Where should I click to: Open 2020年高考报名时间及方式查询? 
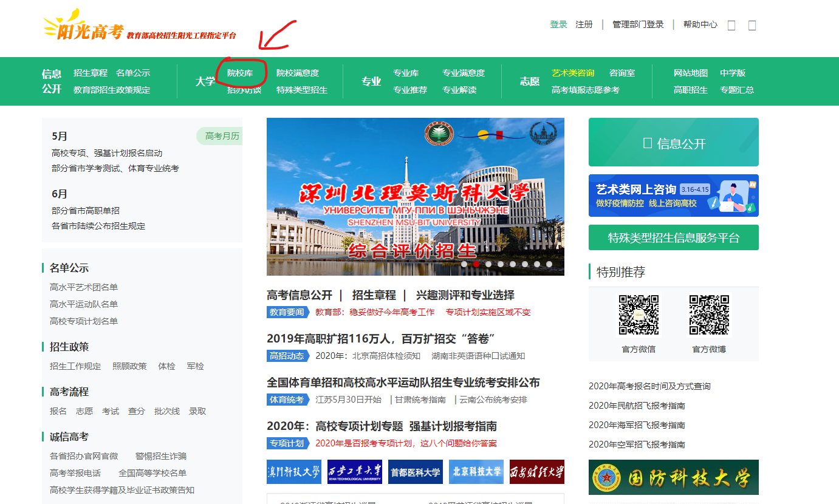coord(649,386)
